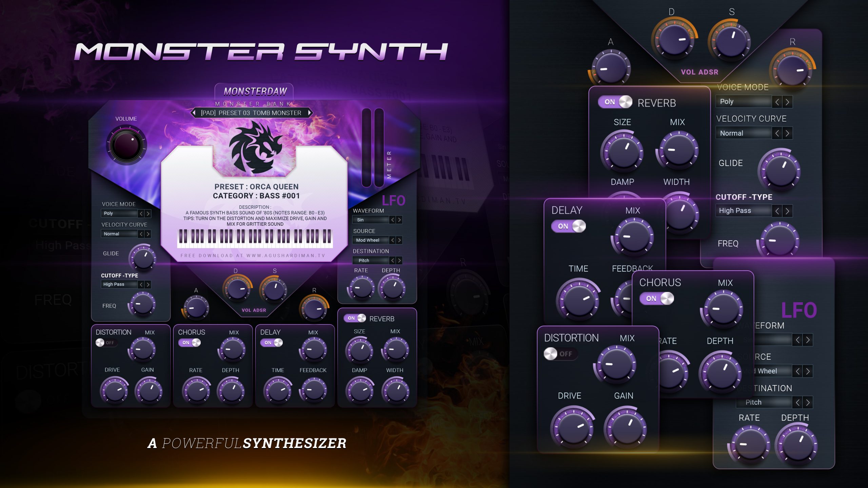Screen dimensions: 868x488
Task: Toggle the Delay ON/OFF switch
Action: click(272, 342)
